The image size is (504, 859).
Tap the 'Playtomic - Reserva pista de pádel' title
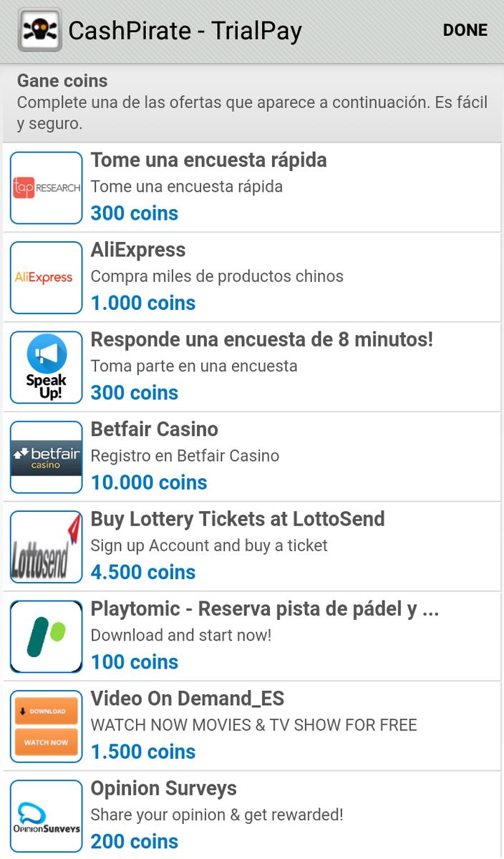click(x=264, y=608)
